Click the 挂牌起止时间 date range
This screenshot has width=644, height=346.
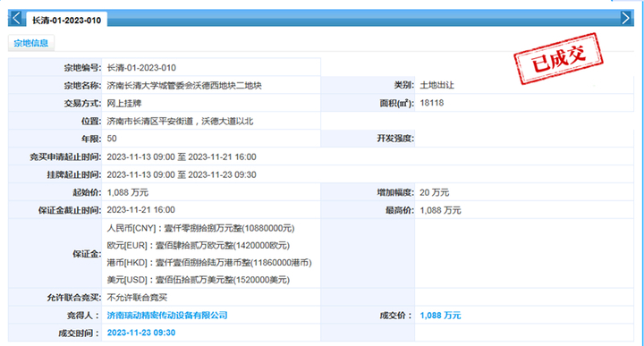tap(182, 174)
